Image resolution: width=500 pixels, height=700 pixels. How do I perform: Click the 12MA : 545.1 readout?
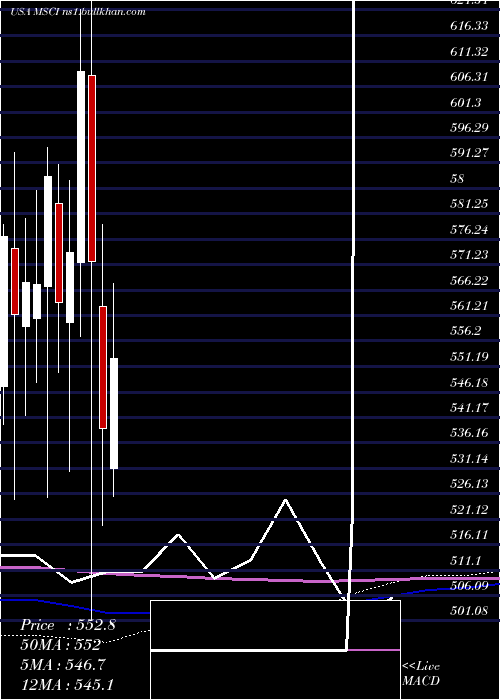67,684
